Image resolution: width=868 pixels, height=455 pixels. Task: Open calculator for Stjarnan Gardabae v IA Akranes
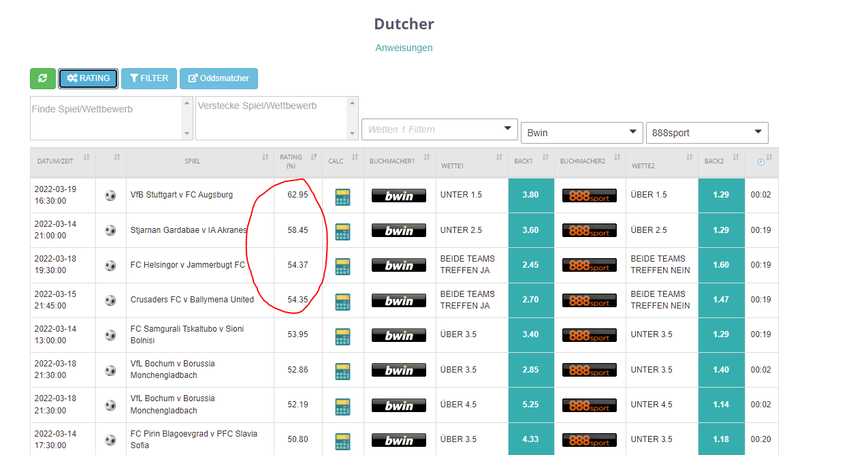[342, 232]
